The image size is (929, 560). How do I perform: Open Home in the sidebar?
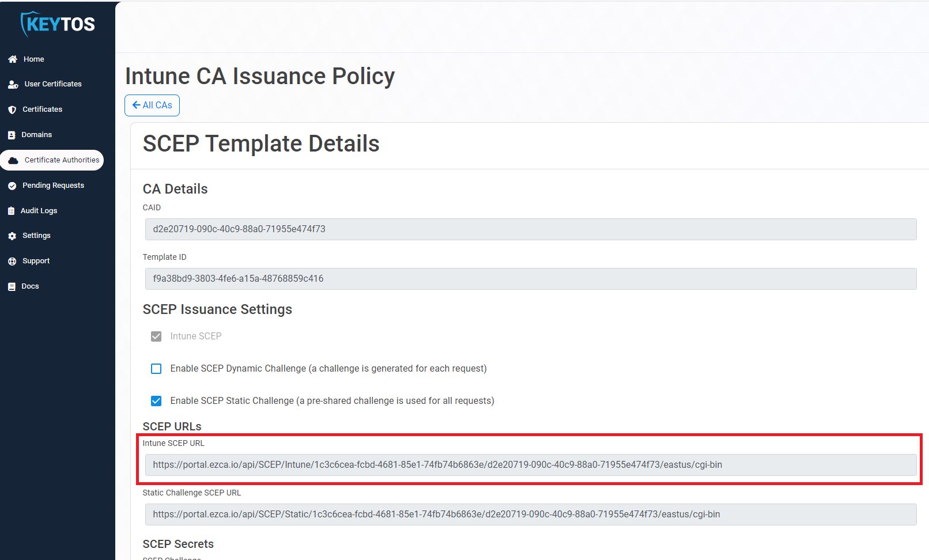click(x=34, y=59)
